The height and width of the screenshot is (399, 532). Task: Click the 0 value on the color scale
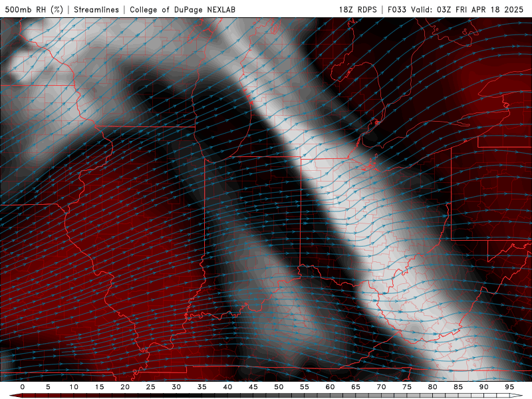tap(23, 387)
